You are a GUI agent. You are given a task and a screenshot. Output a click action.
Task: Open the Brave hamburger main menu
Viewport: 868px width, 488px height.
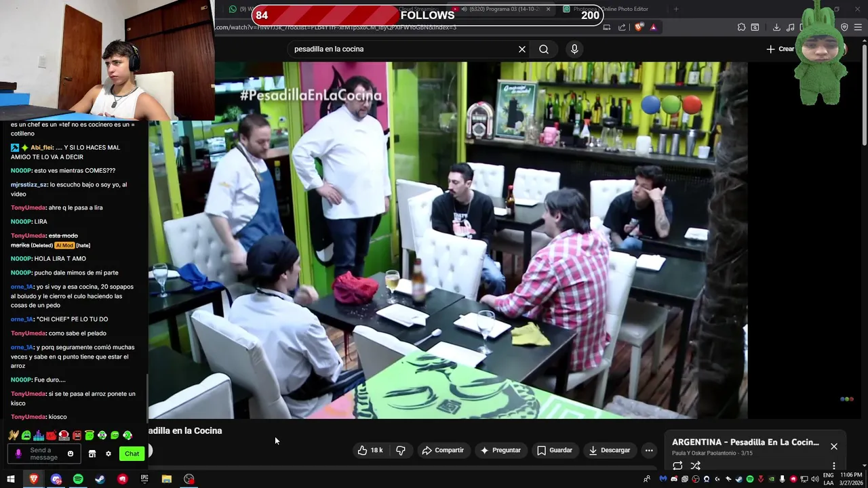[x=858, y=27]
